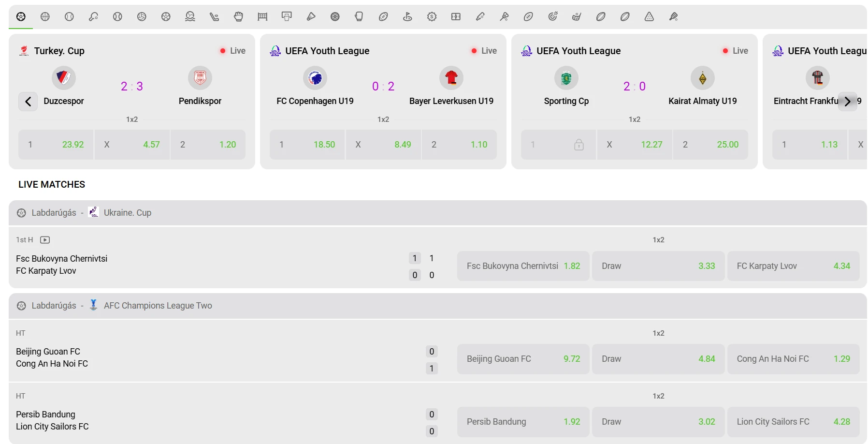Show next featured match with right chevron
Viewport: 868px width, 444px height.
click(x=847, y=102)
